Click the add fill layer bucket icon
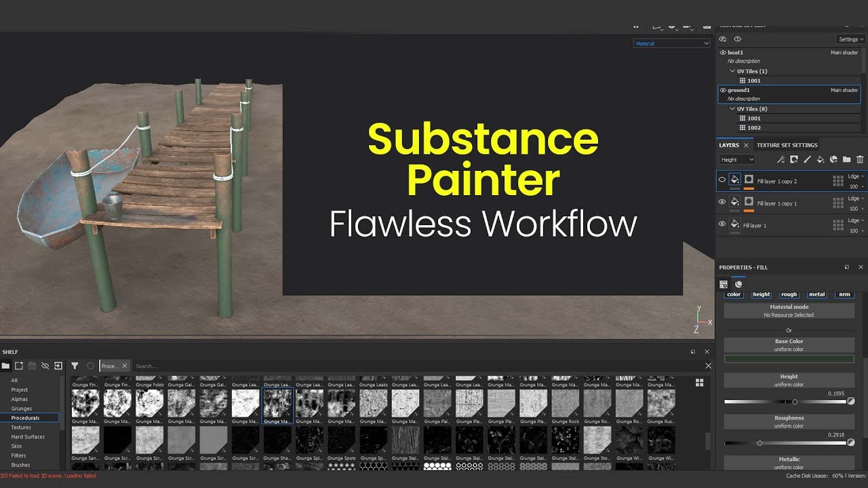The image size is (868, 488). pyautogui.click(x=821, y=159)
